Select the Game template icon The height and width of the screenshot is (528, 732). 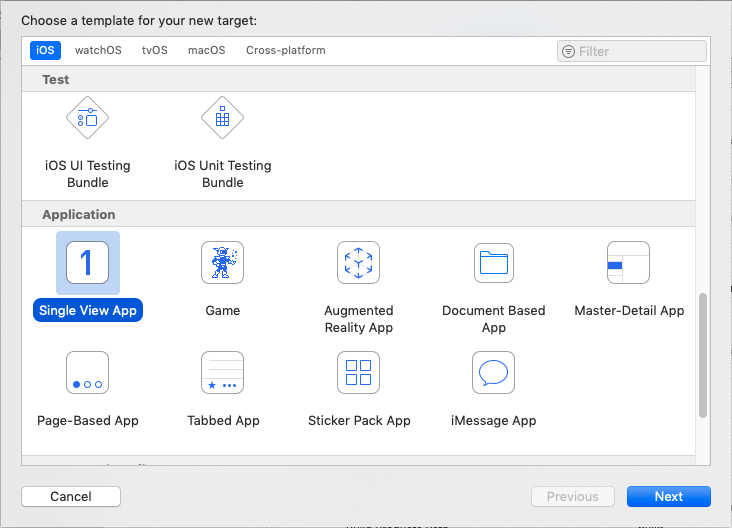[222, 263]
